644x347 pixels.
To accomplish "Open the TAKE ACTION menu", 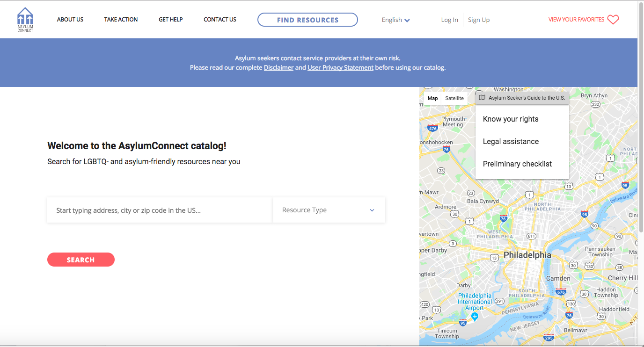I will tap(121, 20).
